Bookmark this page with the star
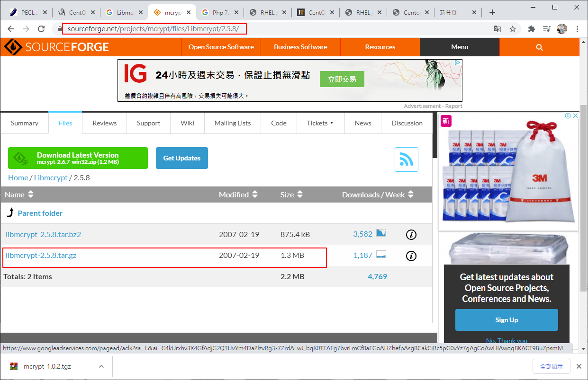The image size is (588, 380). [513, 29]
